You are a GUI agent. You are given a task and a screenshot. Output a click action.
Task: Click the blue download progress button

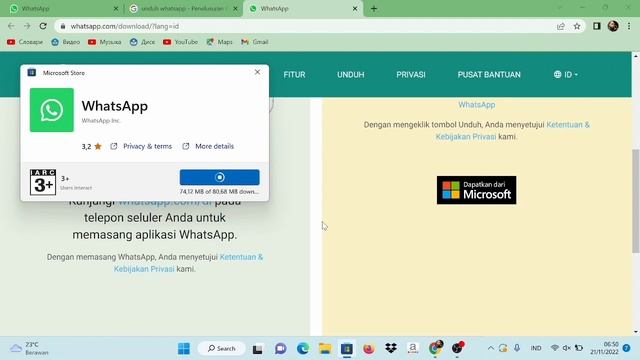[220, 177]
